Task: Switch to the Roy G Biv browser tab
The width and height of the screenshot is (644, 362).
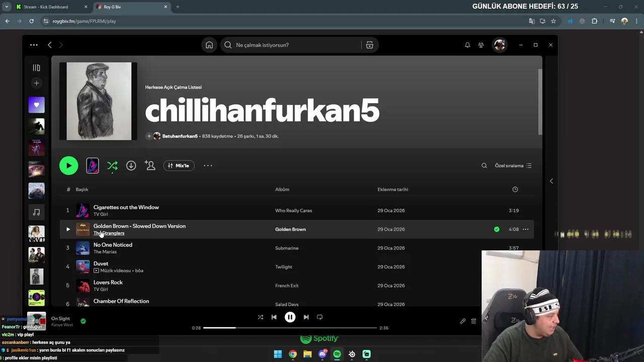Action: tap(131, 7)
